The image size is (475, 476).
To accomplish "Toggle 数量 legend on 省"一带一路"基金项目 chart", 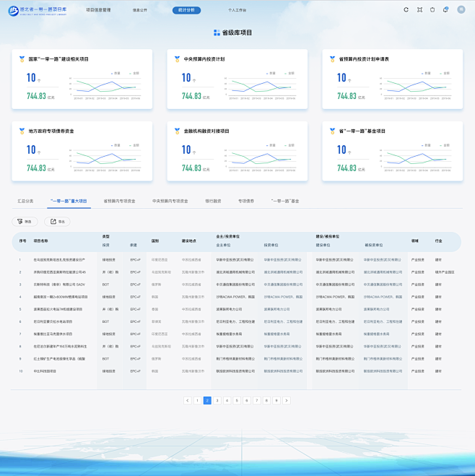I will click(426, 145).
